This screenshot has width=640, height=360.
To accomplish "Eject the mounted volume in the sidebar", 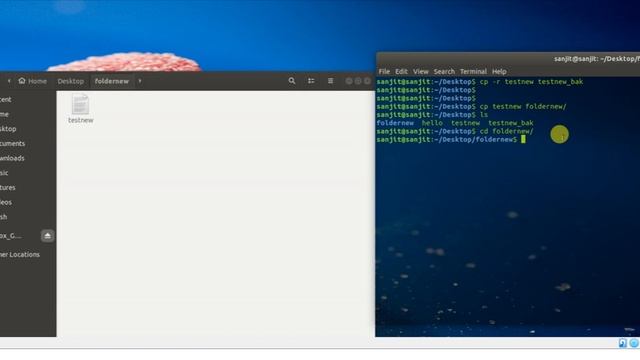I will (x=47, y=236).
